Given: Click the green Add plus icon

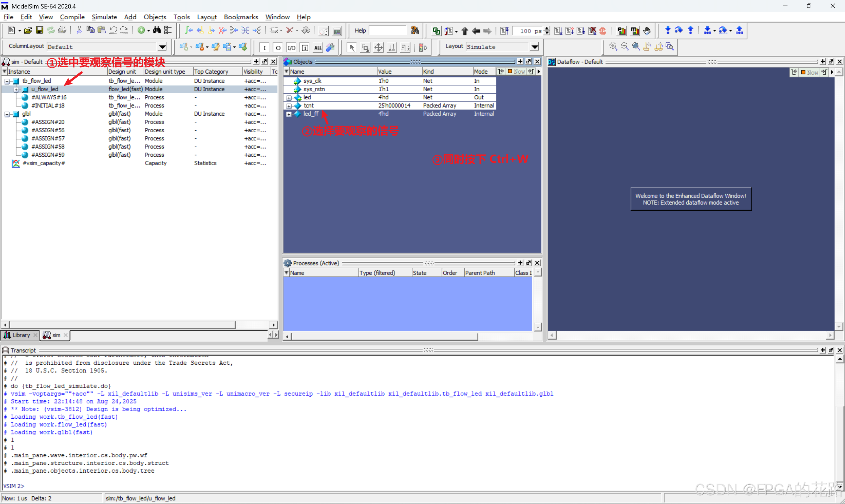Looking at the screenshot, I should 141,31.
